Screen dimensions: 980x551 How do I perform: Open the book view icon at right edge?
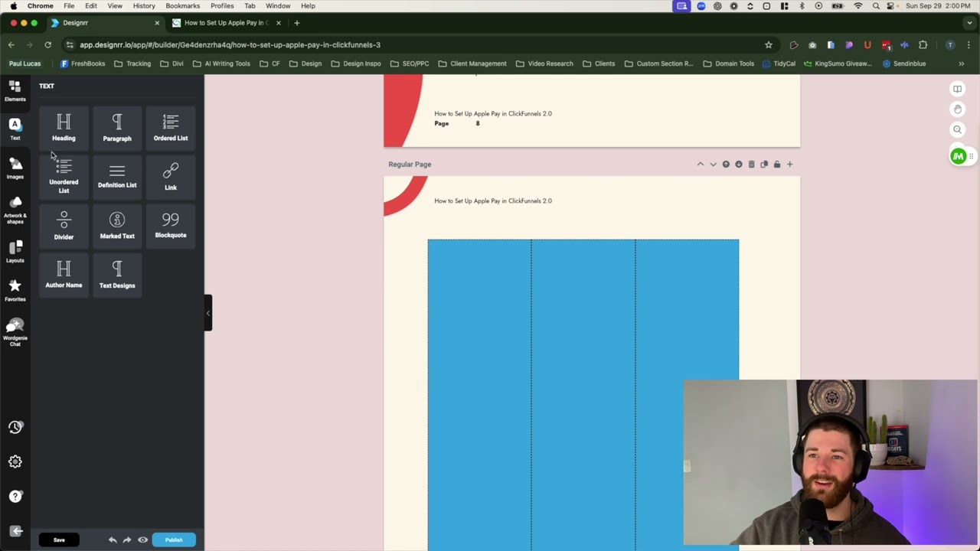click(x=957, y=89)
